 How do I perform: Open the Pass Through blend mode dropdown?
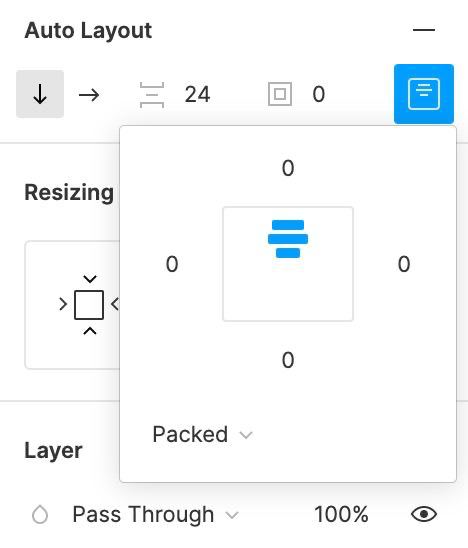click(x=156, y=514)
